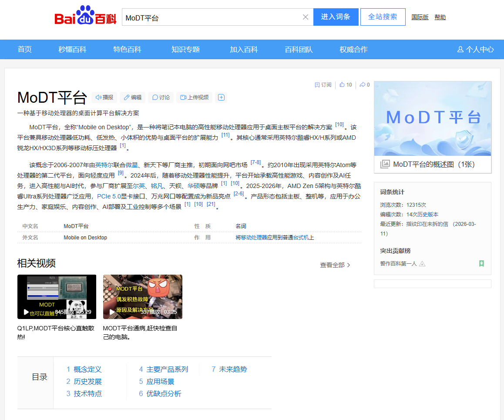This screenshot has width=504, height=420.
Task: Click the 全站搜索 button
Action: coord(383,17)
